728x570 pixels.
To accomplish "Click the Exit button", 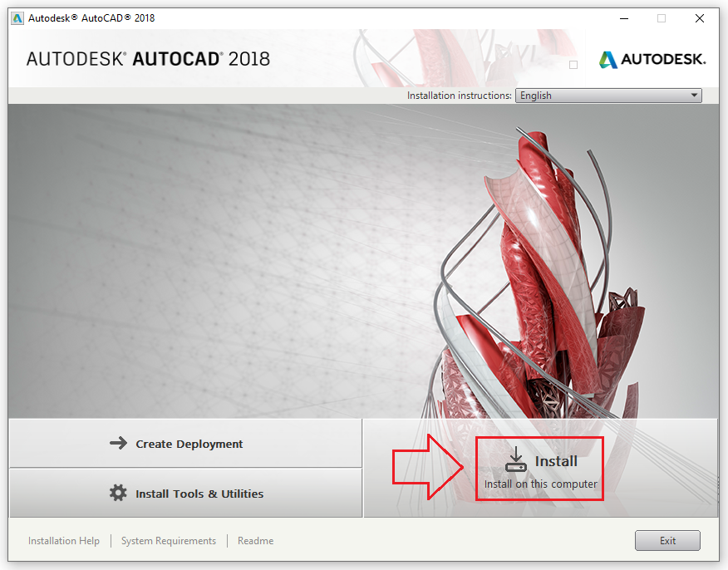I will (x=667, y=541).
